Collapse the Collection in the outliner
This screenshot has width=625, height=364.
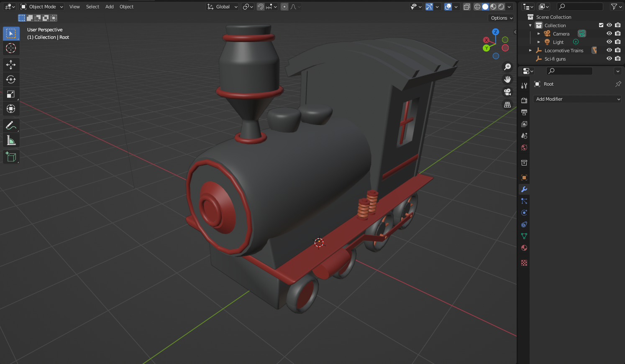[x=530, y=25]
